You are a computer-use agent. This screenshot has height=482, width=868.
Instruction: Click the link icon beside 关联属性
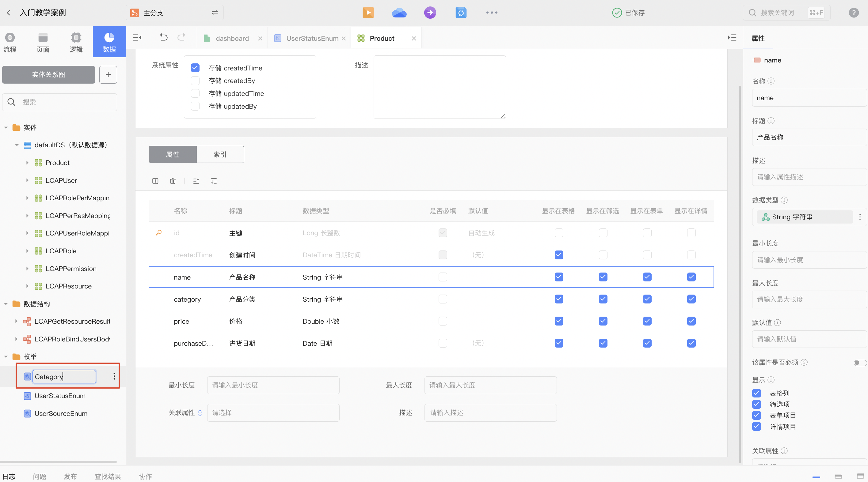pos(200,413)
